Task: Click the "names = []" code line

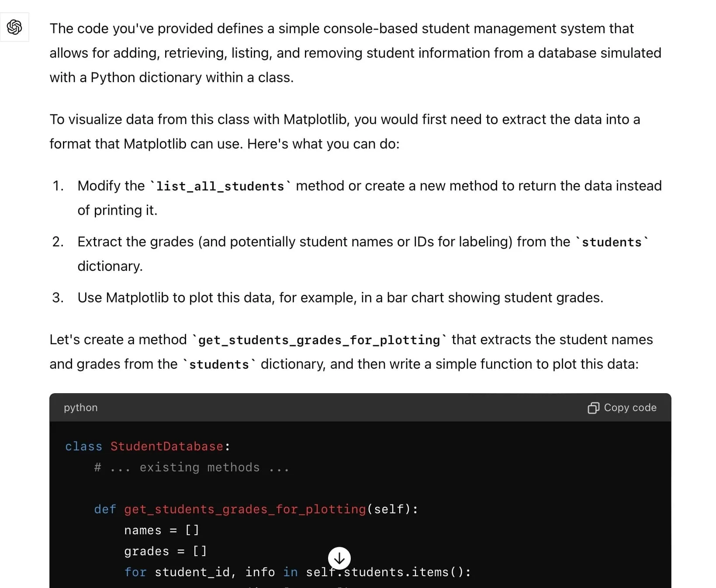Action: coord(162,530)
